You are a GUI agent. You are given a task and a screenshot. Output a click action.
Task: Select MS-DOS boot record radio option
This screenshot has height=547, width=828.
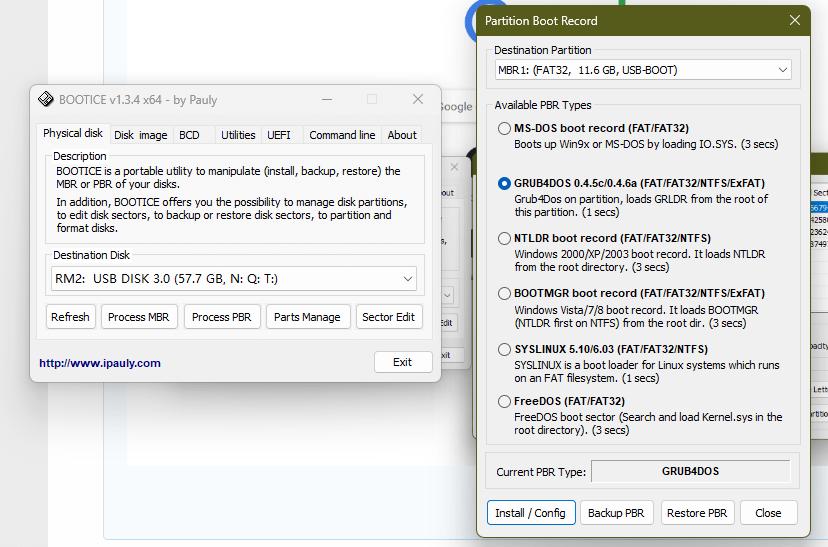coord(505,129)
